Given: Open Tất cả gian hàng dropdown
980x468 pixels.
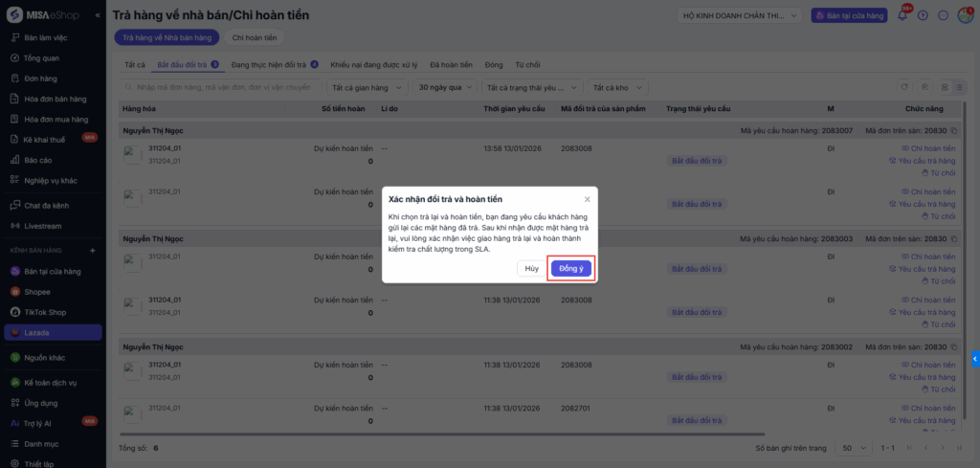Looking at the screenshot, I should click(x=368, y=87).
